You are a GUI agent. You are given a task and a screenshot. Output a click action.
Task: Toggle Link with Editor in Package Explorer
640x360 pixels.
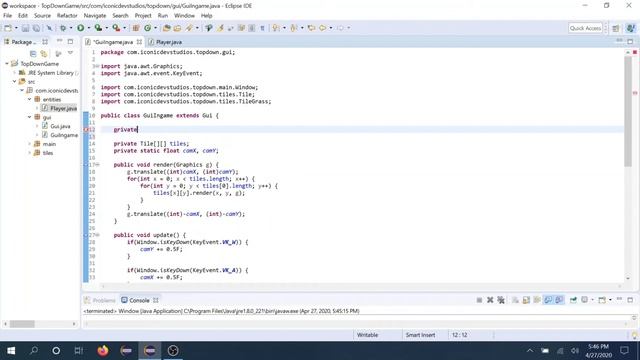(x=44, y=53)
